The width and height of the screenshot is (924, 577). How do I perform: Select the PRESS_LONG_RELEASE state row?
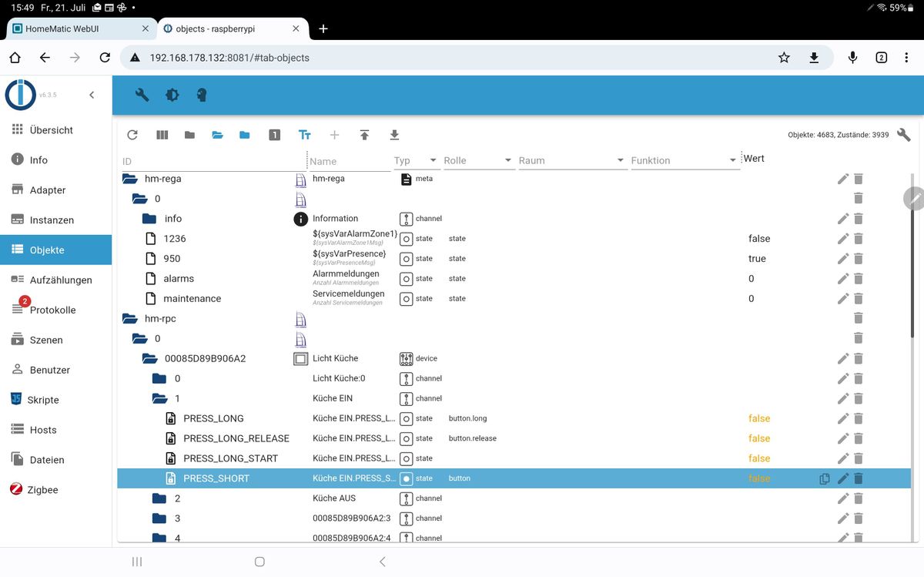[514, 438]
